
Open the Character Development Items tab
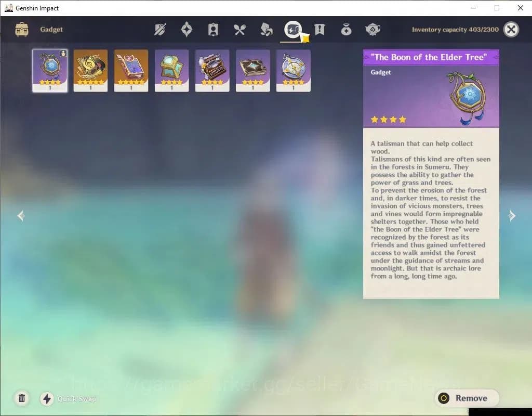coord(213,30)
